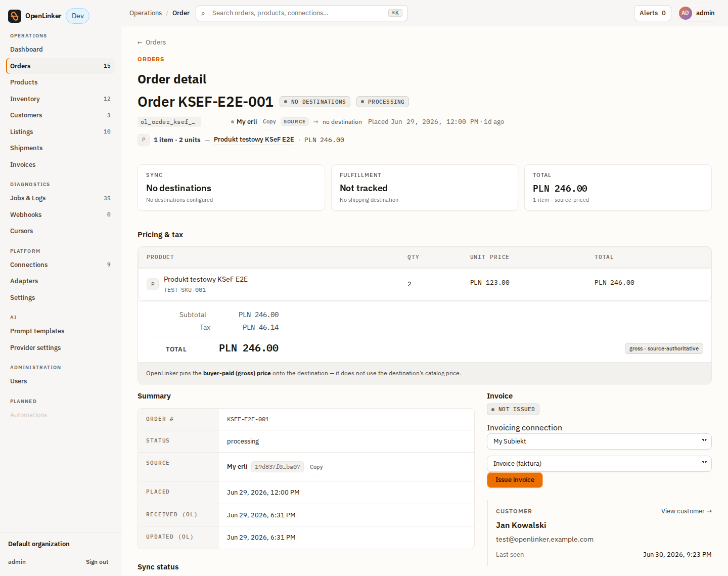
Task: Go to Adapters page
Action: [60, 281]
